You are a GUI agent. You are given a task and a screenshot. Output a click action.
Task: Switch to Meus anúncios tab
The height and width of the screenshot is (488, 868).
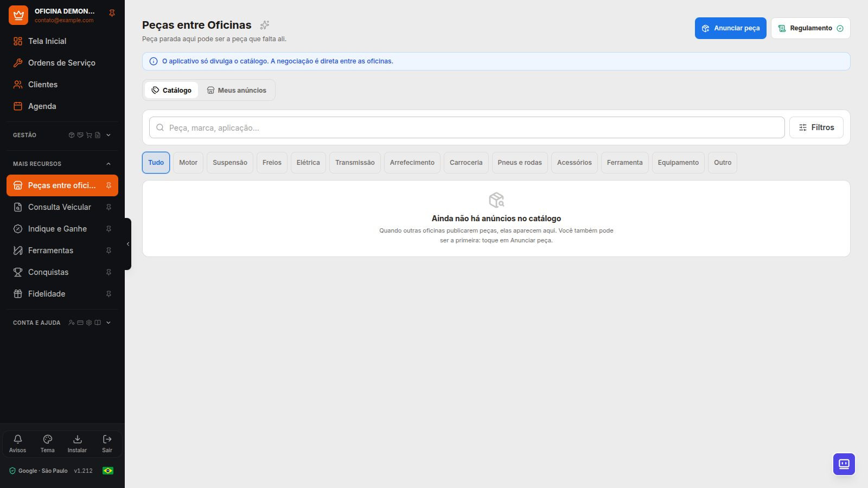237,90
